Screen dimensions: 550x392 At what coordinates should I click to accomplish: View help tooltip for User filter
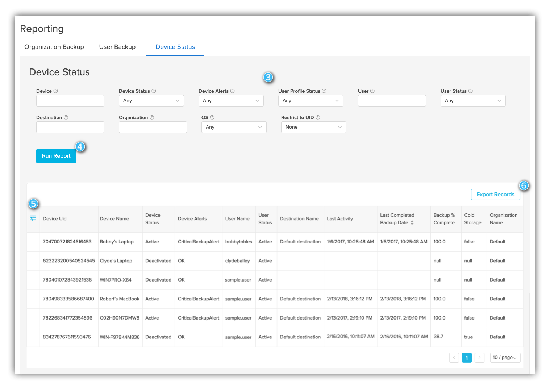pyautogui.click(x=373, y=91)
